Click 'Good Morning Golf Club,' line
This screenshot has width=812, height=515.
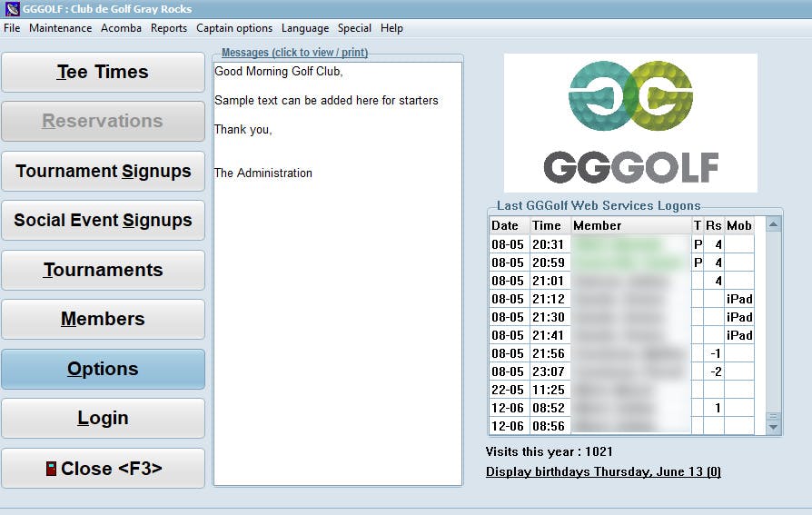click(x=279, y=71)
